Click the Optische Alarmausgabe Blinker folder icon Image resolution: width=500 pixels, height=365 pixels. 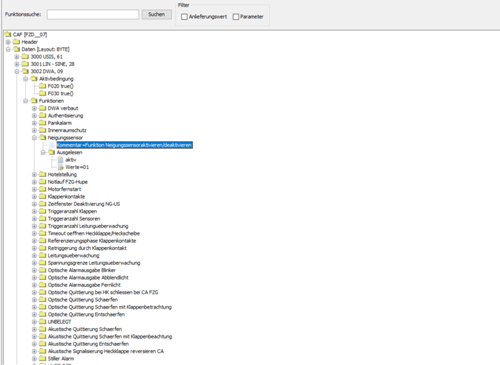pos(42,270)
